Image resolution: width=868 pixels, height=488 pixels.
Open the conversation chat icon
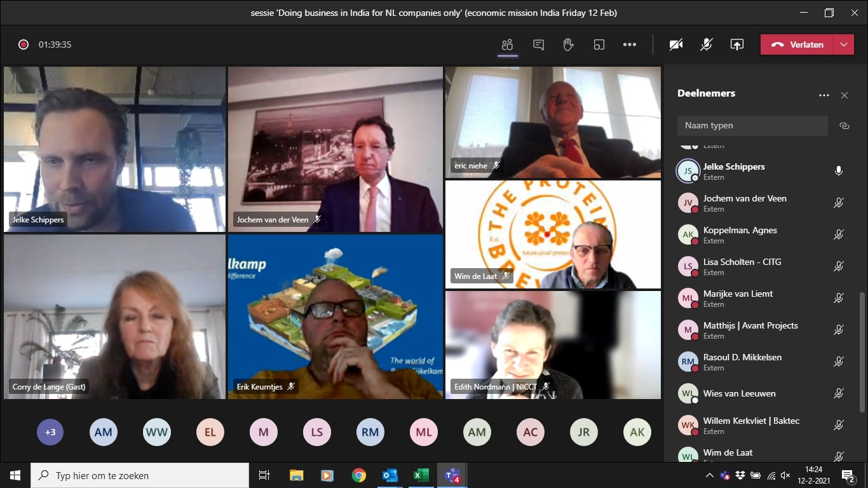[x=538, y=44]
